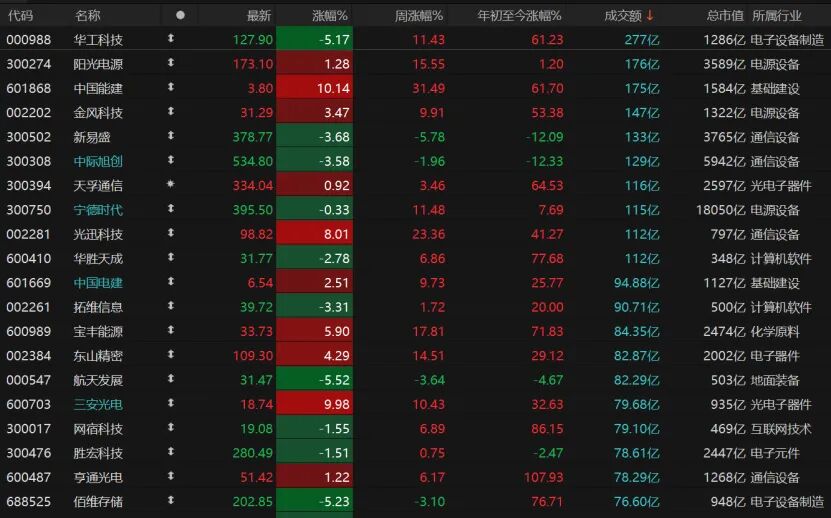Click the marker icon beside 新易盛

[x=171, y=136]
